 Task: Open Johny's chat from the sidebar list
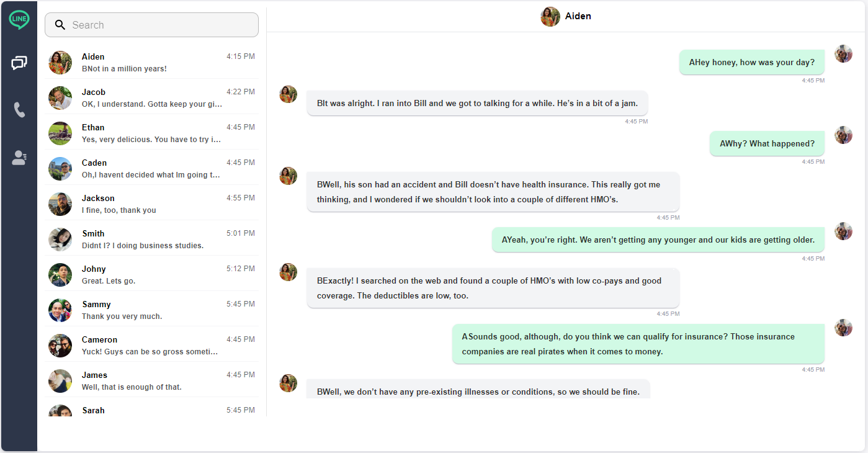[151, 274]
